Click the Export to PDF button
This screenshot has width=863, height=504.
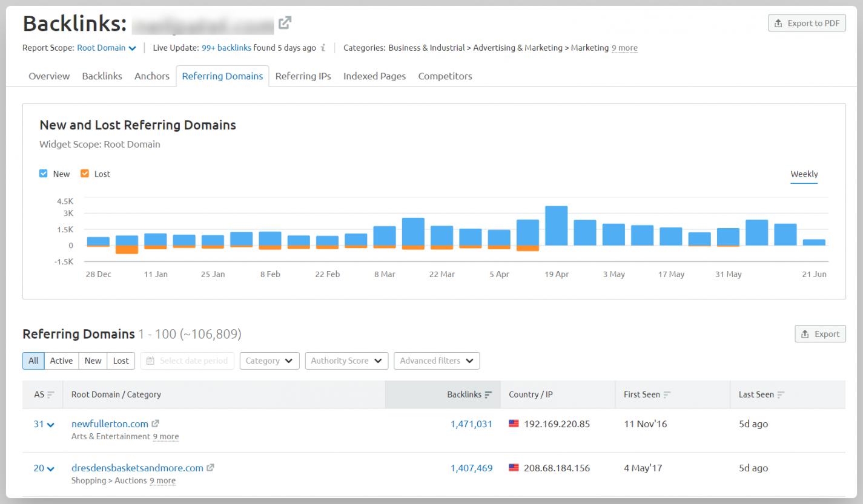click(807, 23)
